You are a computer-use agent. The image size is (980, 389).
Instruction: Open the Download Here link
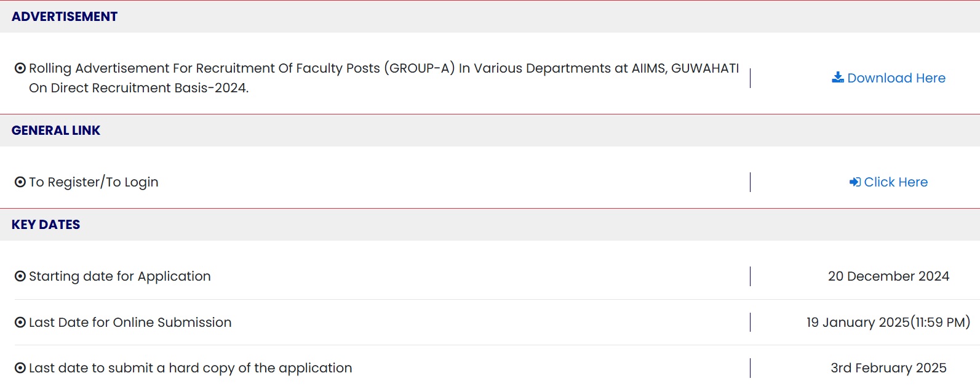896,78
